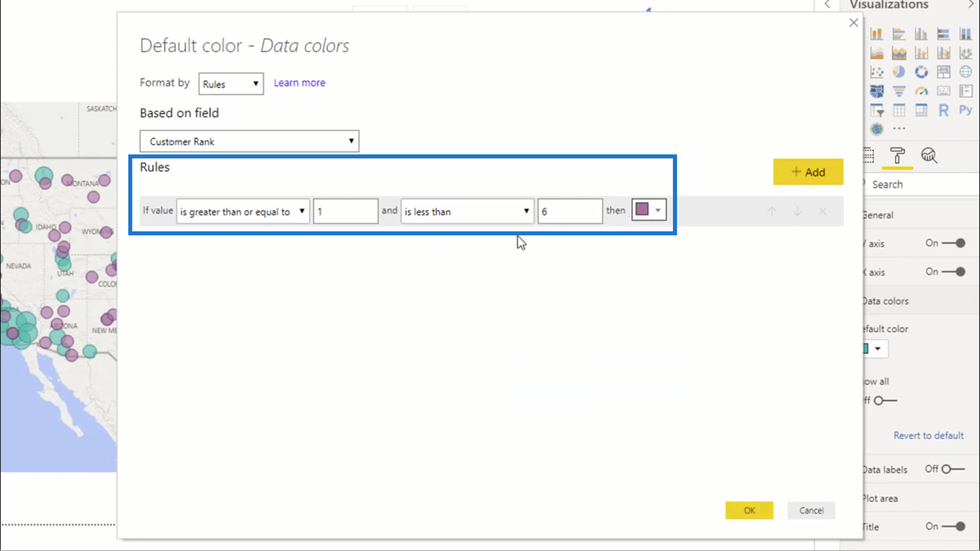Select the Python visual
The height and width of the screenshot is (551, 980).
[966, 111]
